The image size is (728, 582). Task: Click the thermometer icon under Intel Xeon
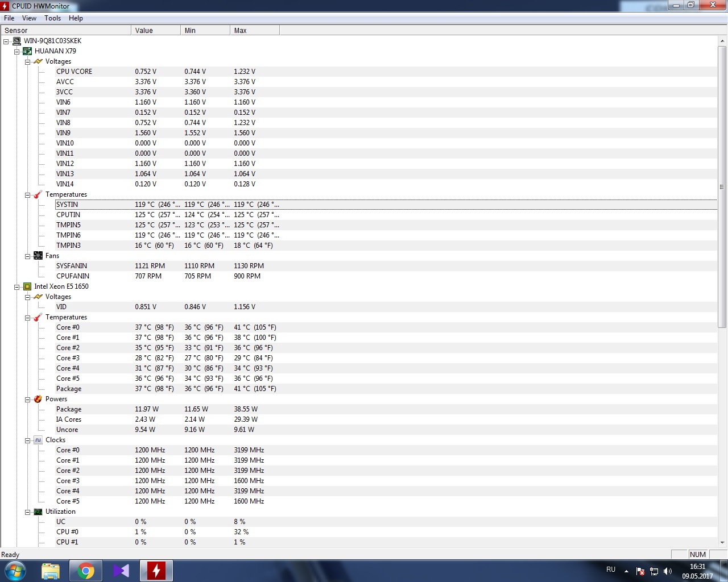pos(38,317)
